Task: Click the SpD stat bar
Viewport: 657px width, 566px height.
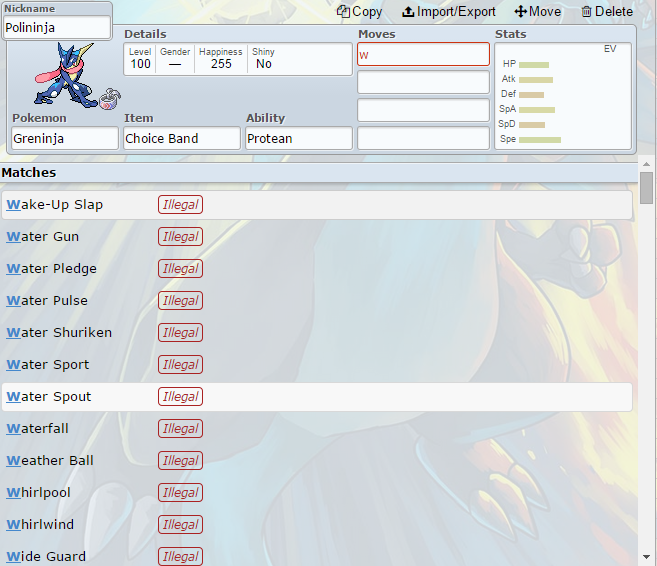Action: (x=532, y=125)
